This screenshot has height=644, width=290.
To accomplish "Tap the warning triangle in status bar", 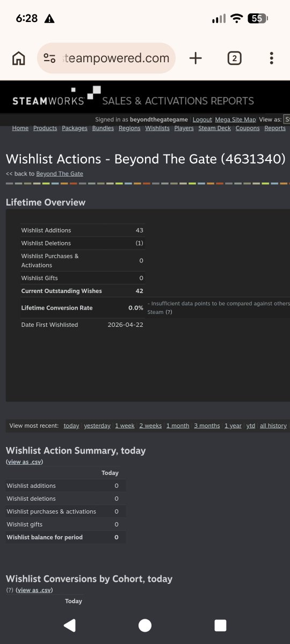I will [x=49, y=18].
